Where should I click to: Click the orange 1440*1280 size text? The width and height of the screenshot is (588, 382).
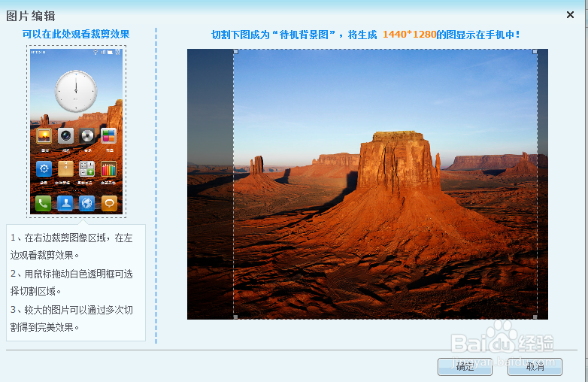click(x=409, y=35)
